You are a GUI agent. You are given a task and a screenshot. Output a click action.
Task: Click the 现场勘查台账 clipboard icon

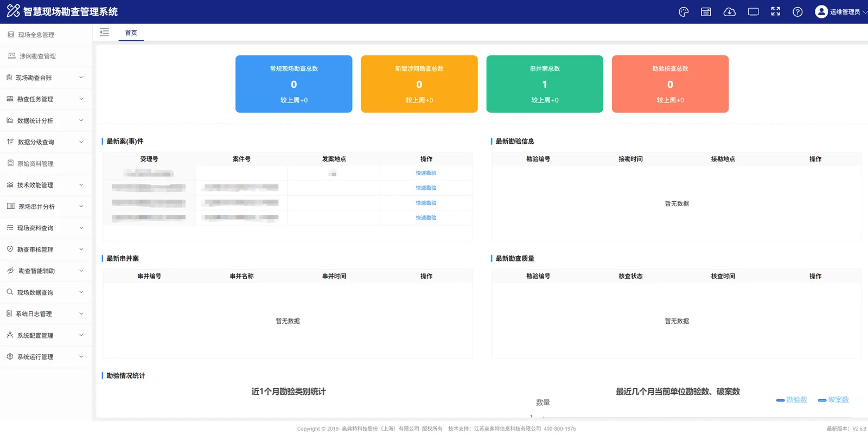point(9,78)
